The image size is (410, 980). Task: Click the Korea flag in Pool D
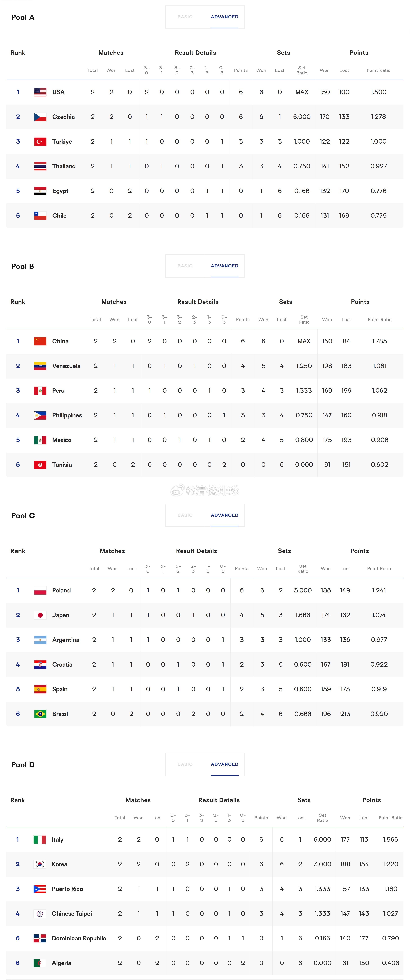tap(40, 864)
